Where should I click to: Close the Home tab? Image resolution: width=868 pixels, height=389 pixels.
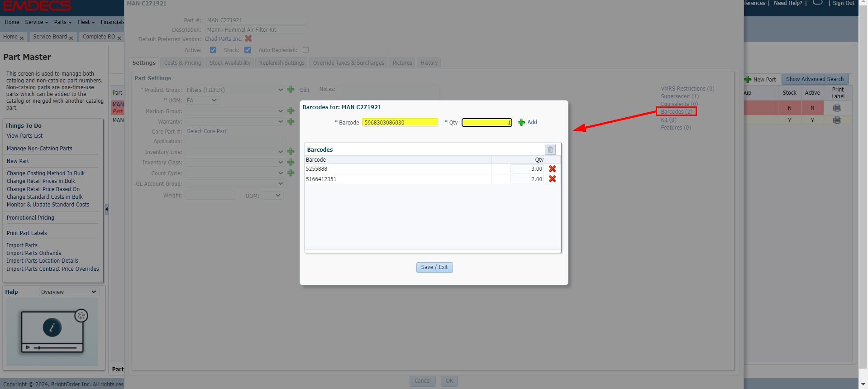click(x=22, y=38)
